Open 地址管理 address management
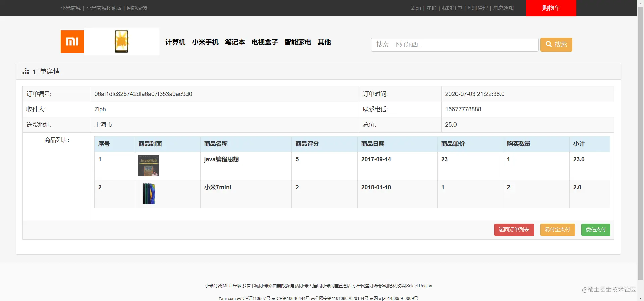 (478, 8)
